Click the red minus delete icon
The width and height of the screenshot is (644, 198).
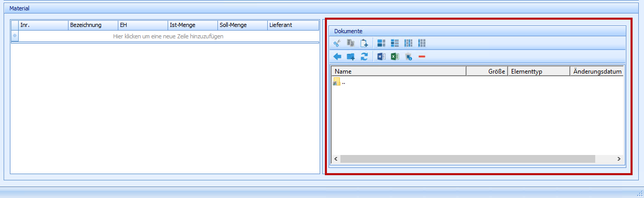[422, 56]
